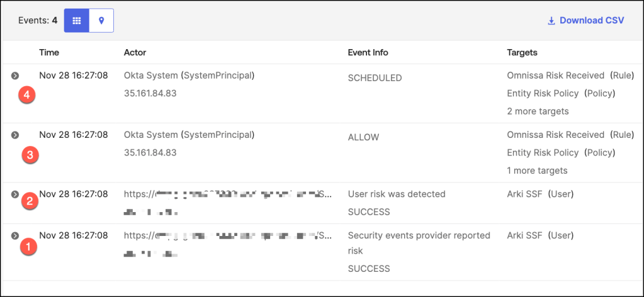This screenshot has height=297, width=644.
Task: Click red badge number 1
Action: [27, 247]
